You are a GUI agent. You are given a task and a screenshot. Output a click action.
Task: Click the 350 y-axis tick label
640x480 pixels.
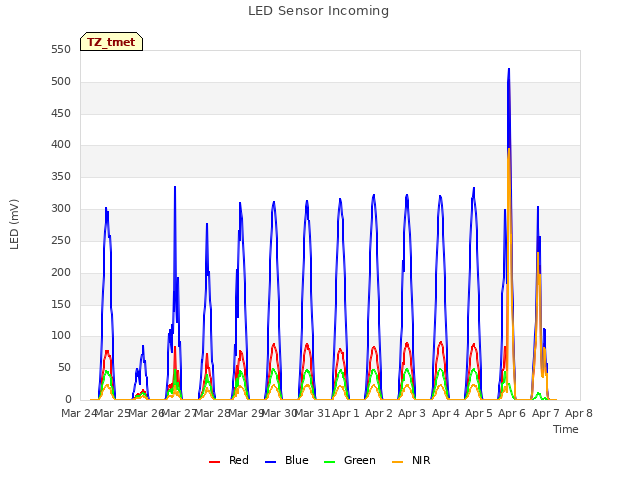point(61,177)
